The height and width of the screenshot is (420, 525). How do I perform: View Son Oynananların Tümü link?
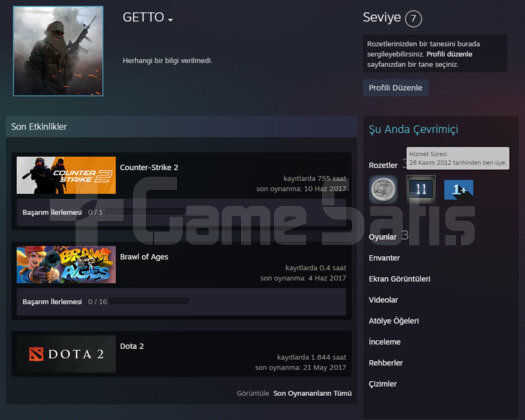tap(312, 393)
